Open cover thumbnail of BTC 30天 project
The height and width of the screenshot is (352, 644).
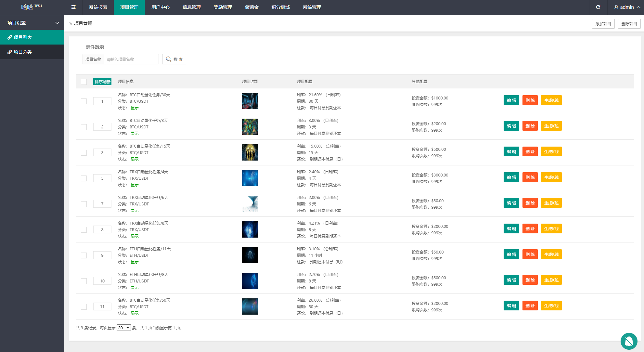pos(250,101)
